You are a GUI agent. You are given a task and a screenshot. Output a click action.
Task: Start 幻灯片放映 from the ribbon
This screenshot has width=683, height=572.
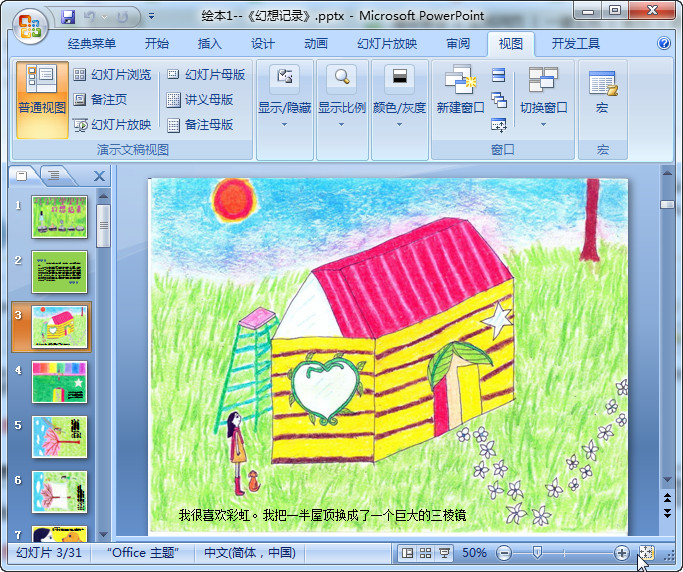click(x=112, y=125)
